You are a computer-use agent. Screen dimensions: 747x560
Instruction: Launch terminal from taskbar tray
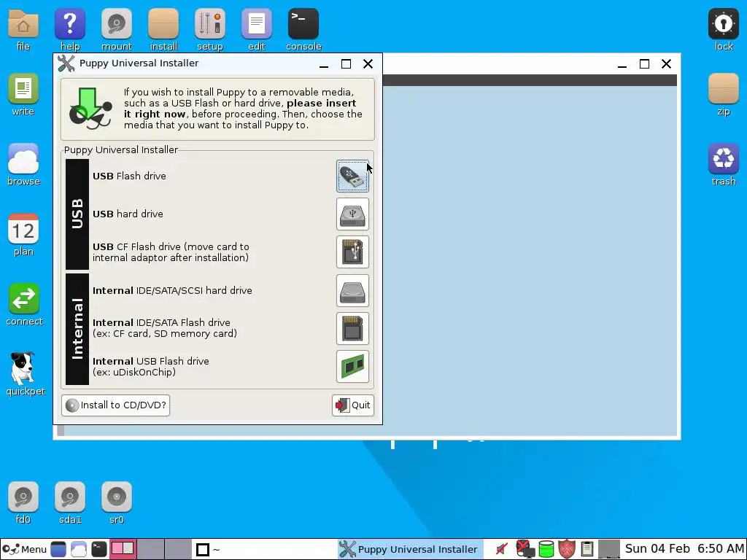click(99, 550)
